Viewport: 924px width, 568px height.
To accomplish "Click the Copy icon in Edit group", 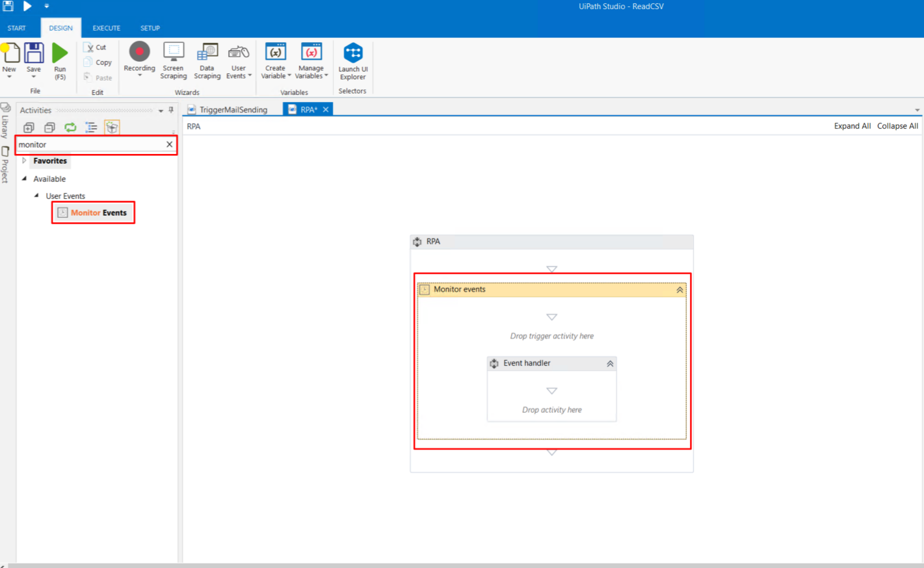I will (88, 62).
